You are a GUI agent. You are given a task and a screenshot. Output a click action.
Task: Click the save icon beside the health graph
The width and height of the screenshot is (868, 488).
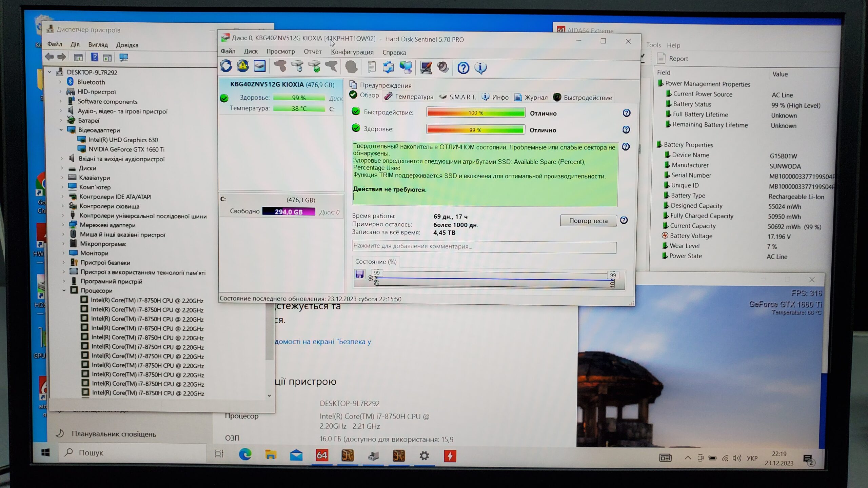click(x=359, y=274)
